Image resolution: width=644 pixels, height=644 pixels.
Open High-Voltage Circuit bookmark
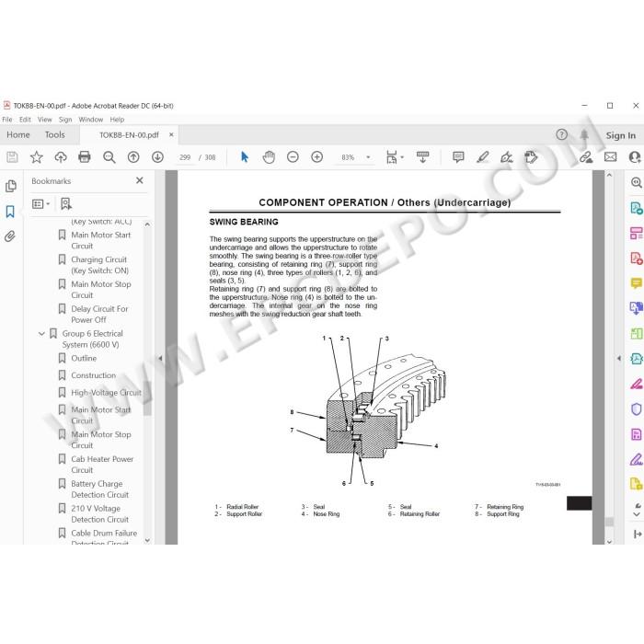[106, 393]
